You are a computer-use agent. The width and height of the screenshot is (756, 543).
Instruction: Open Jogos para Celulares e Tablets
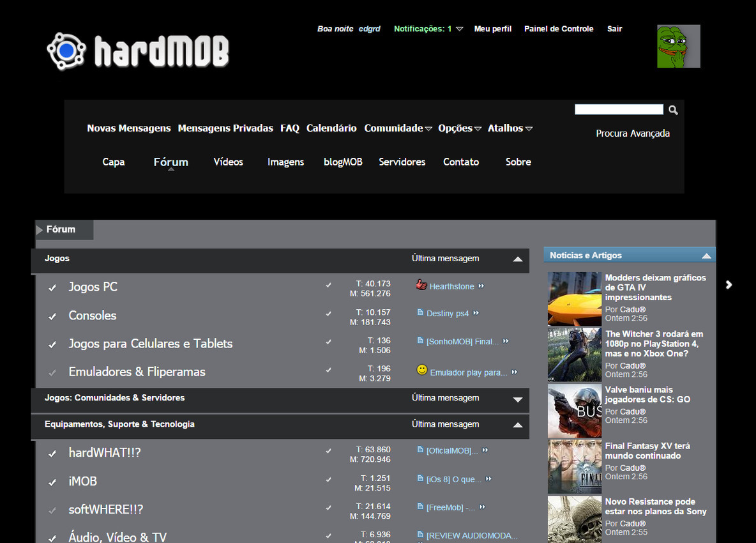click(151, 344)
